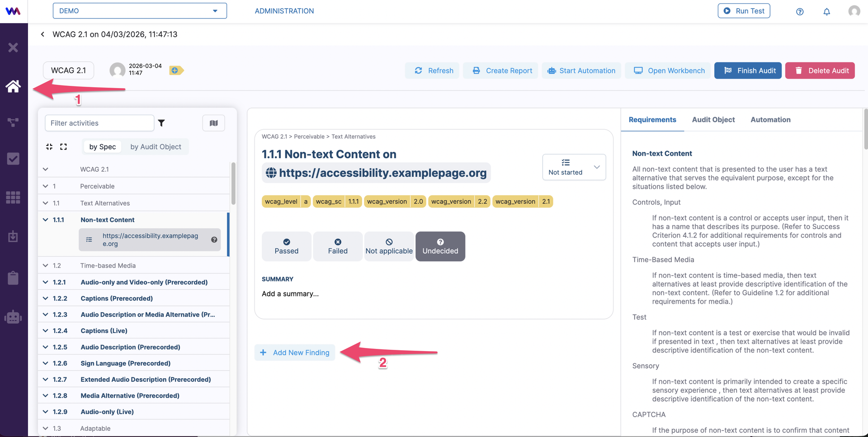
Task: Click the Text Alternatives breadcrumb
Action: 354,136
